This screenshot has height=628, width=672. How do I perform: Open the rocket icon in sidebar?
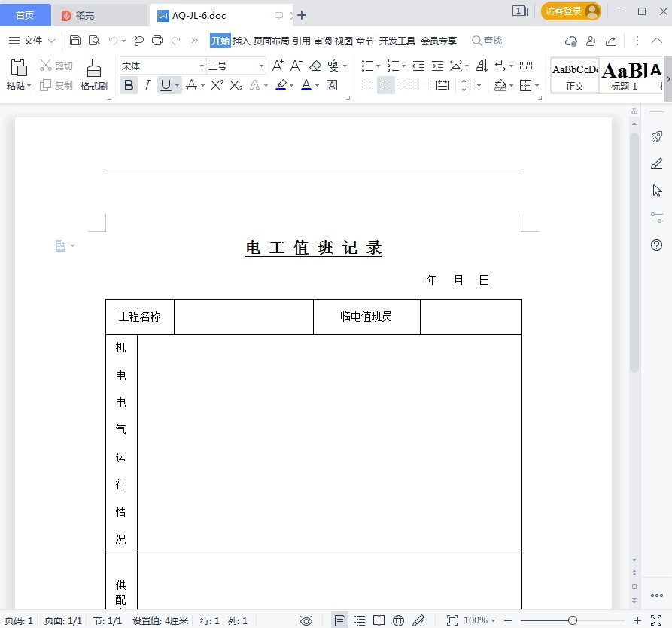pyautogui.click(x=656, y=136)
